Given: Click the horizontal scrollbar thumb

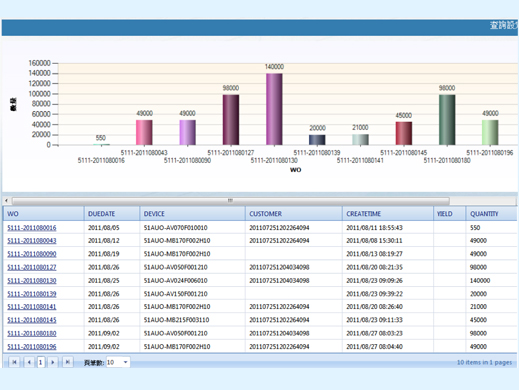Looking at the screenshot, I should coord(231,200).
